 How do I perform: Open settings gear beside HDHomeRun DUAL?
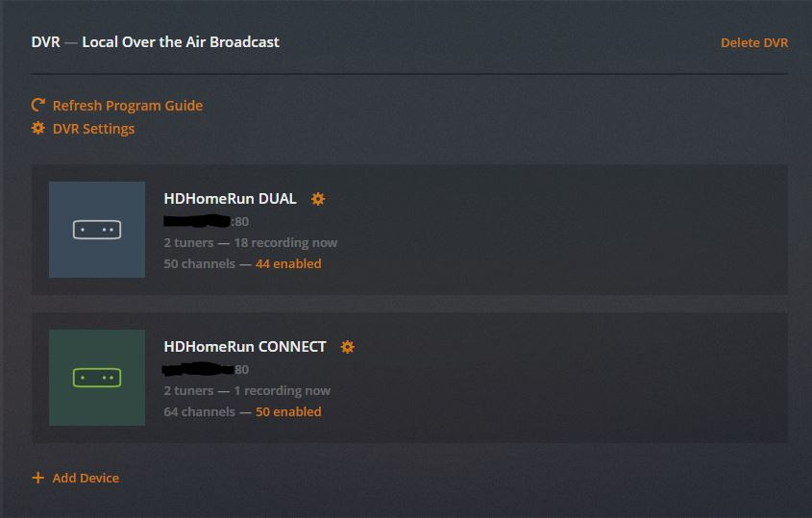coord(318,199)
